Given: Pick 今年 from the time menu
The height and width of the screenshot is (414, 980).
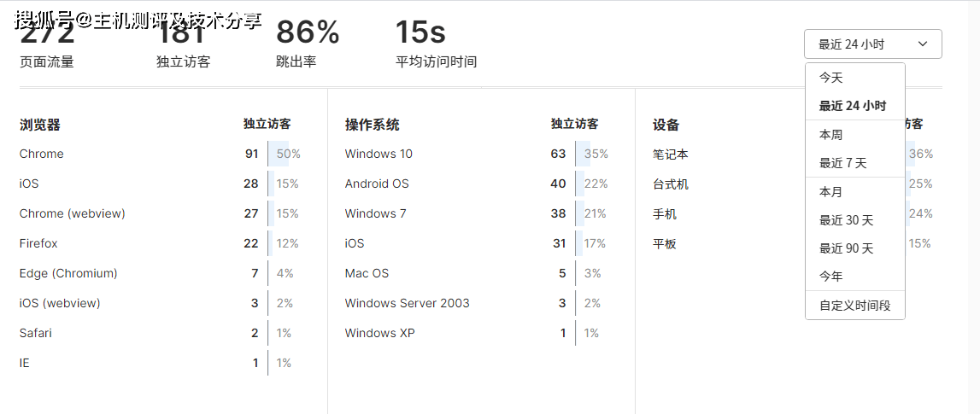Looking at the screenshot, I should coord(831,277).
